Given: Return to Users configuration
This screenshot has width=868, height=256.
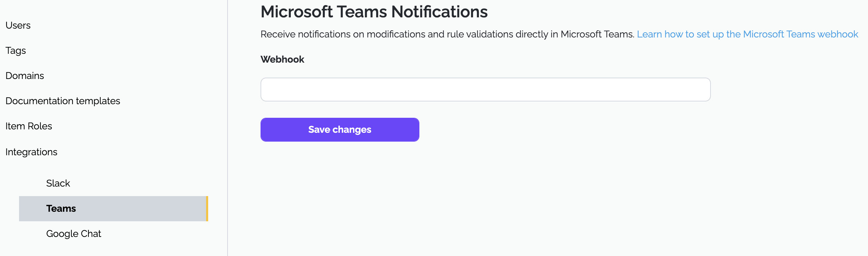Looking at the screenshot, I should (x=18, y=25).
